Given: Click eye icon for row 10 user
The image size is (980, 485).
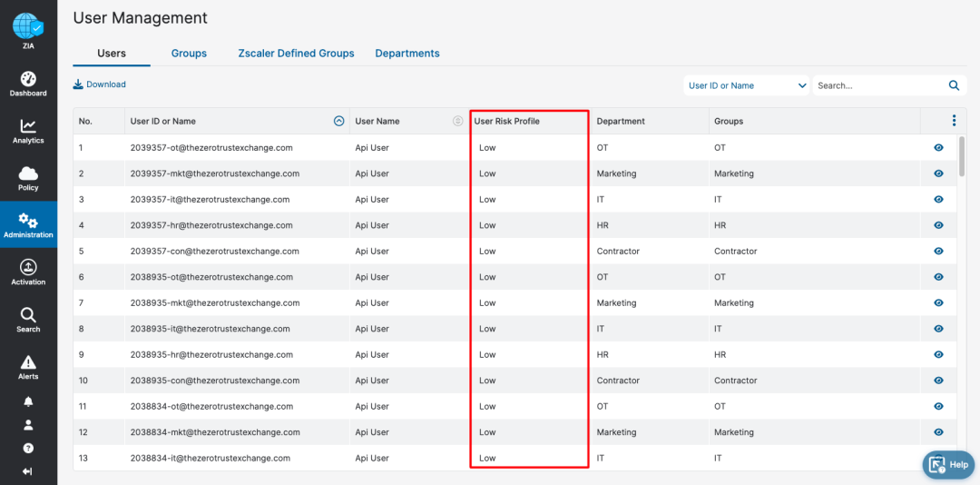Looking at the screenshot, I should point(938,381).
